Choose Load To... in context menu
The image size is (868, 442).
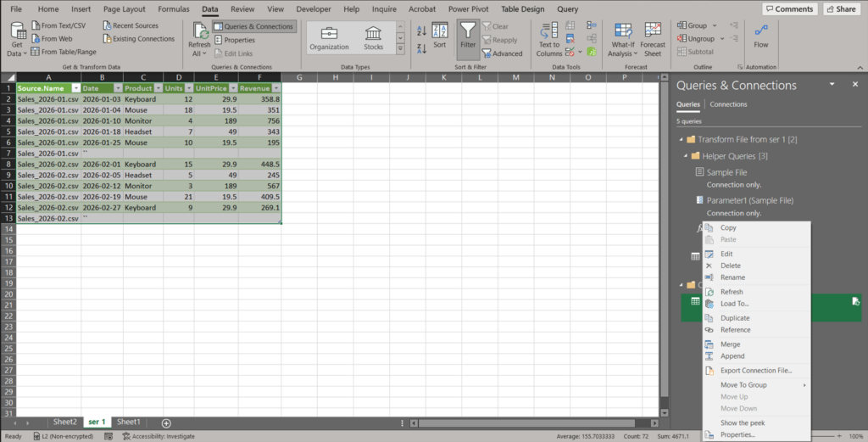tap(734, 304)
